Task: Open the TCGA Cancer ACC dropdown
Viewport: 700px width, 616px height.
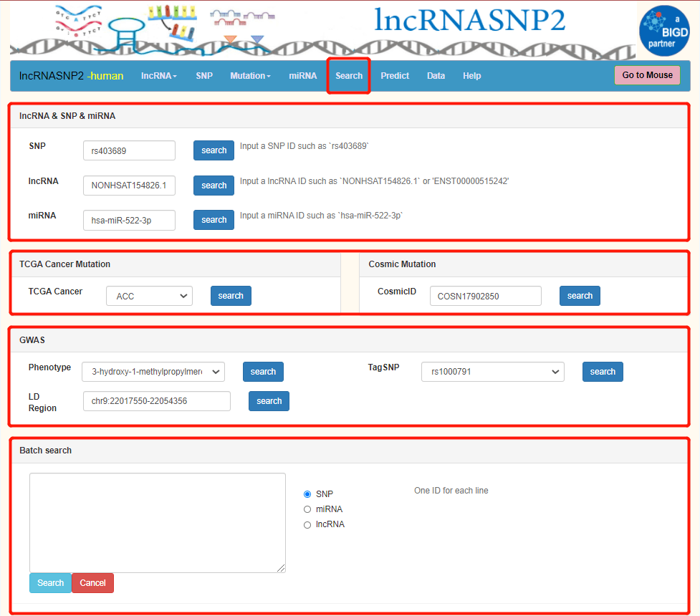Action: 149,296
